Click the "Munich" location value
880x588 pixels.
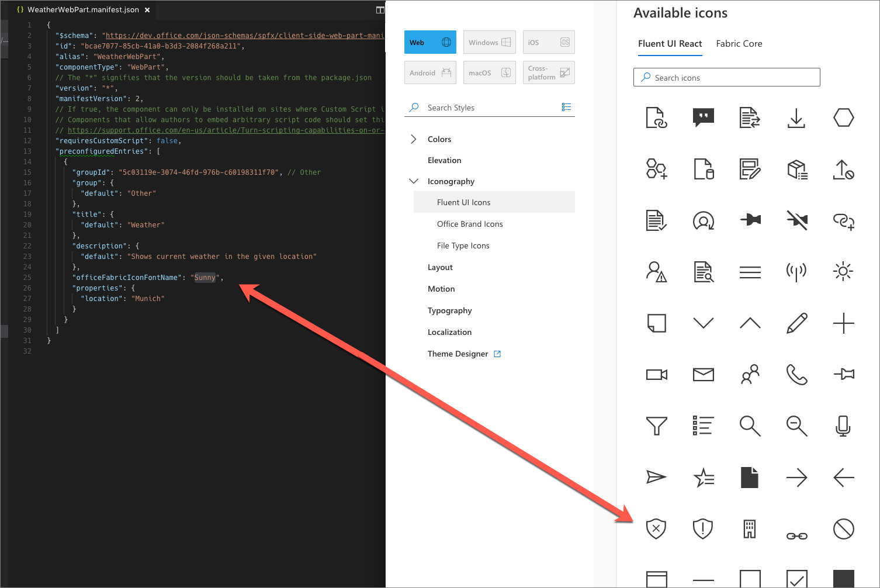(x=148, y=299)
